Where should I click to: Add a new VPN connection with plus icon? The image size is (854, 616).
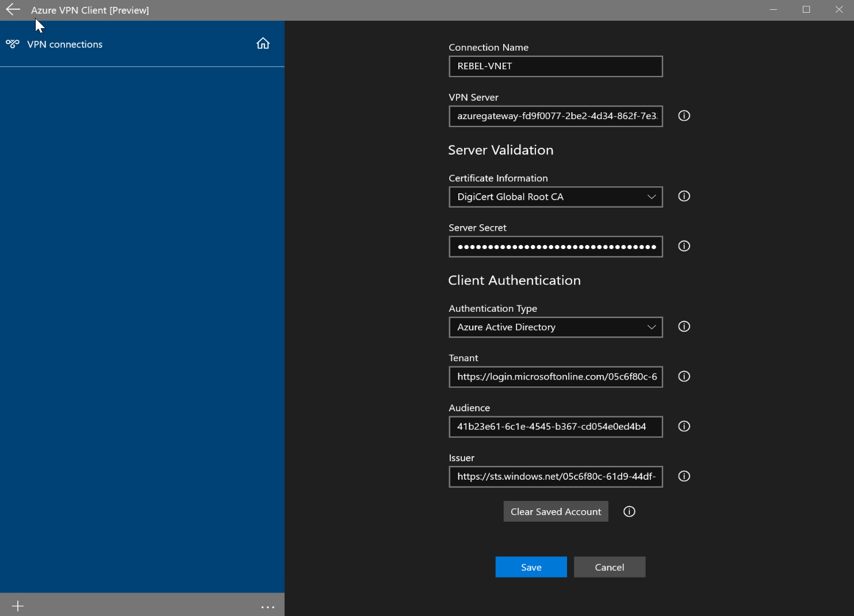coord(17,606)
